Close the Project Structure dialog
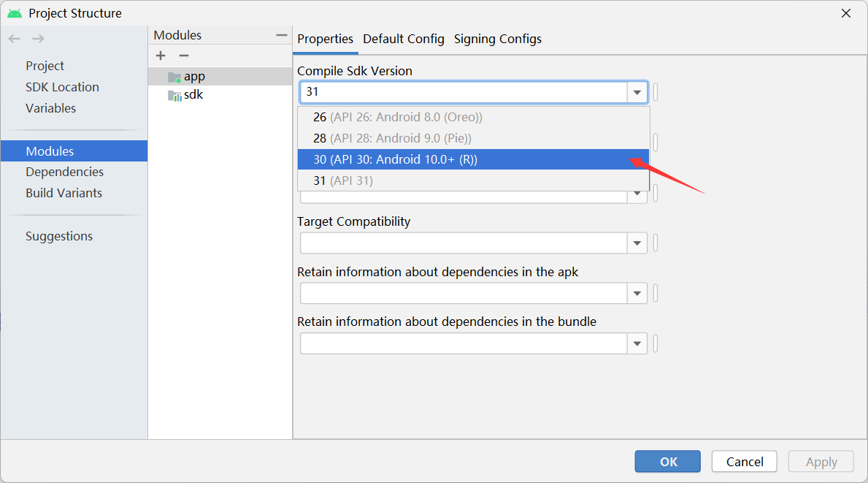Image resolution: width=868 pixels, height=483 pixels. pos(846,13)
